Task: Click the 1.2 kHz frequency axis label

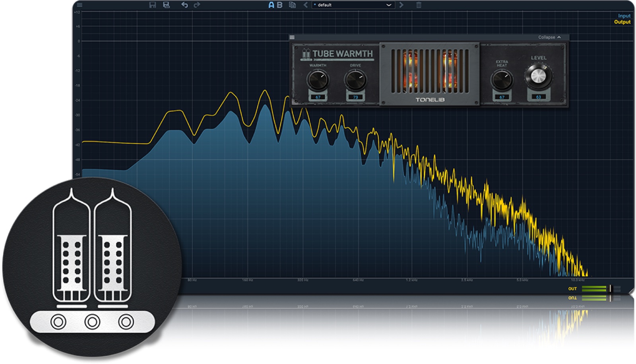Action: pos(411,280)
